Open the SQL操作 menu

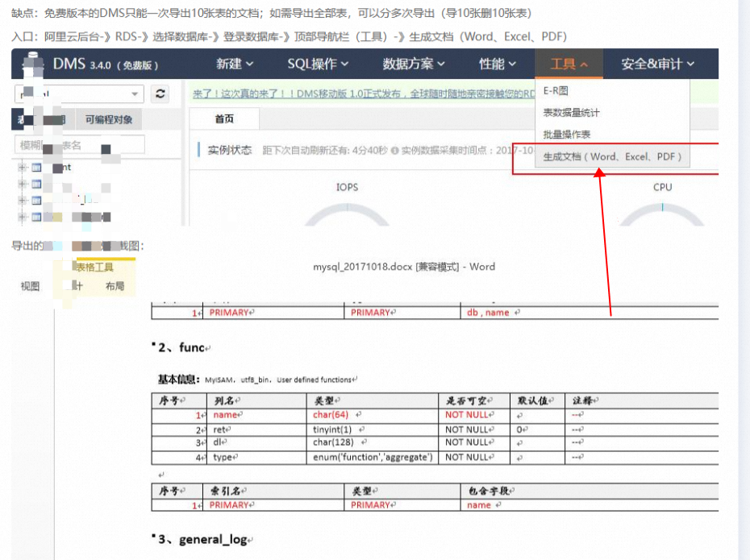tap(318, 64)
